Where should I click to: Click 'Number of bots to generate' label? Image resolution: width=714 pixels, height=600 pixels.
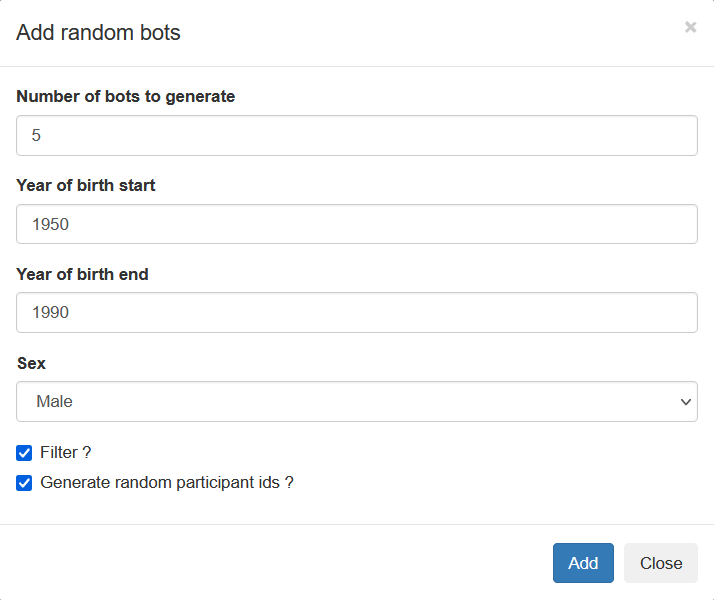click(x=126, y=97)
